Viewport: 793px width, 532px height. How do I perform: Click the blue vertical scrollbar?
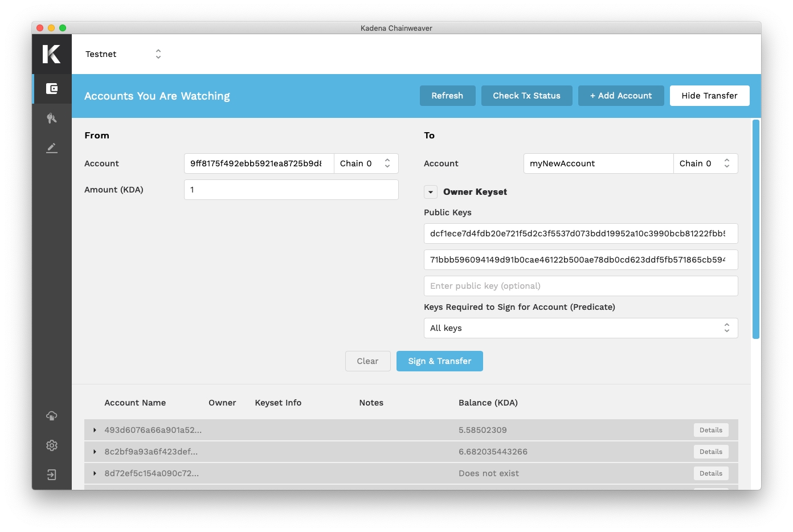pos(756,228)
